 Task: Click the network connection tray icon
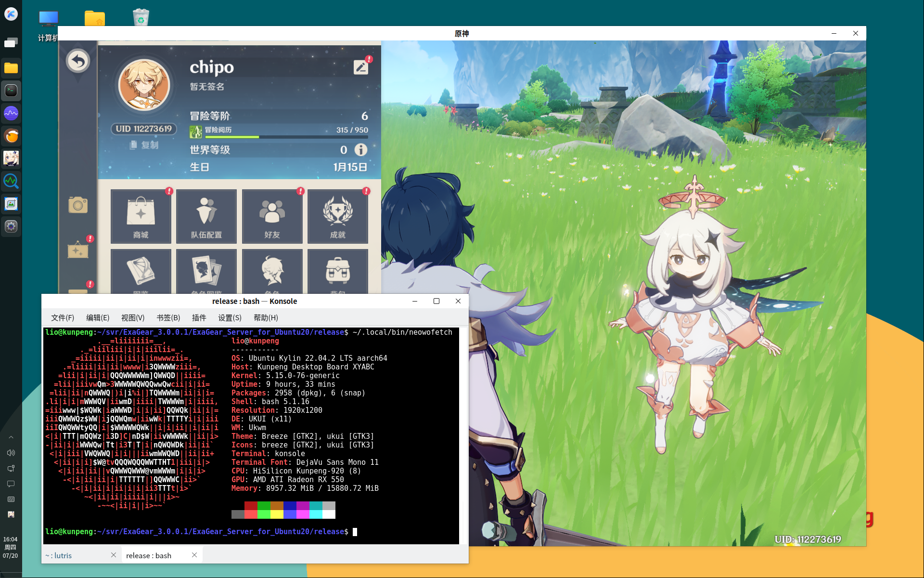pos(11,468)
